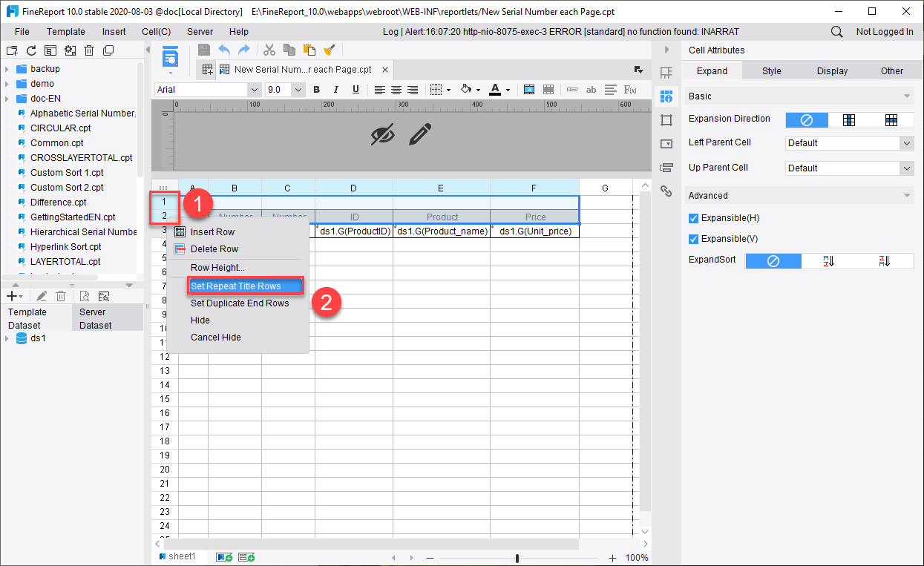The image size is (924, 566).
Task: Copy selection using the toolbar copy icon
Action: point(289,50)
